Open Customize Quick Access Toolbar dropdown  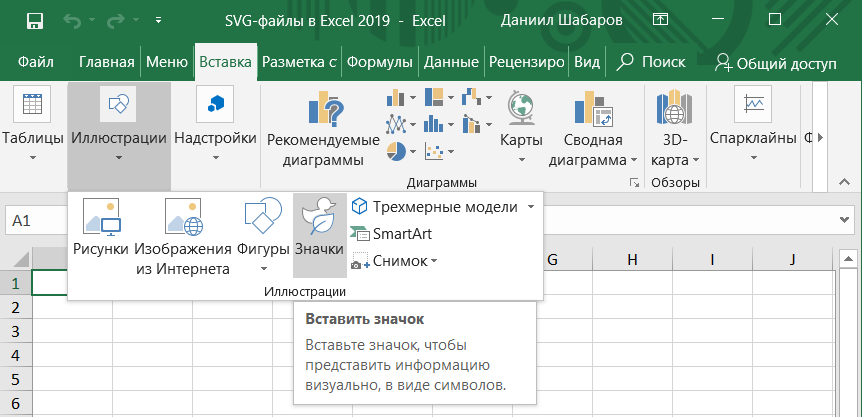(158, 21)
